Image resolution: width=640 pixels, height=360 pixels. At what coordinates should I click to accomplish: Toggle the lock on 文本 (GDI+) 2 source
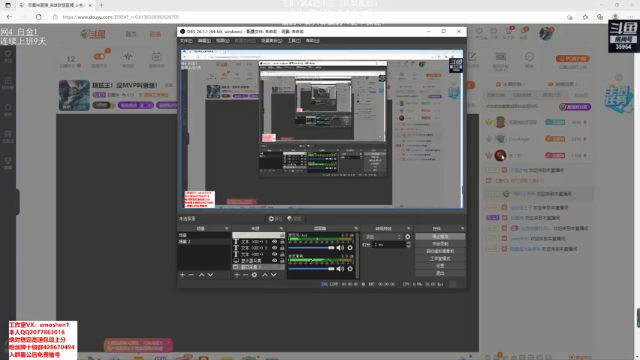pyautogui.click(x=282, y=248)
